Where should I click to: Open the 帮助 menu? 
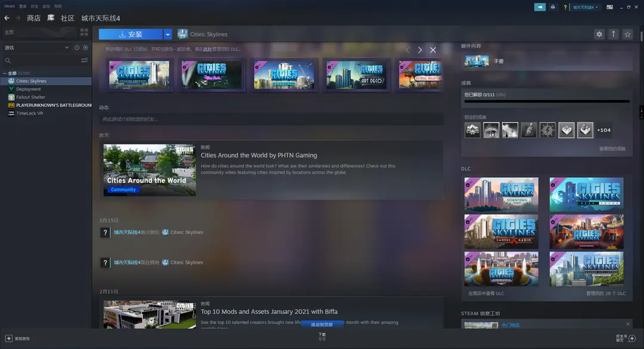(58, 6)
